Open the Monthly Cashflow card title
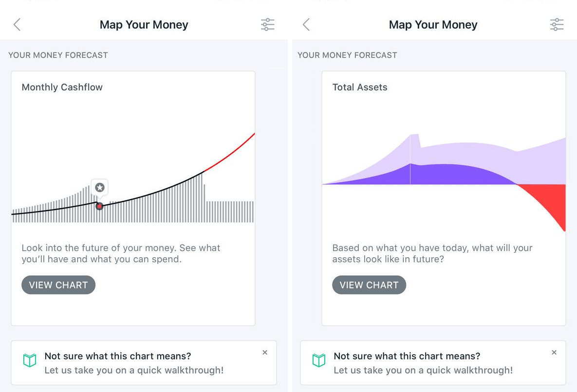577x392 pixels. point(62,88)
